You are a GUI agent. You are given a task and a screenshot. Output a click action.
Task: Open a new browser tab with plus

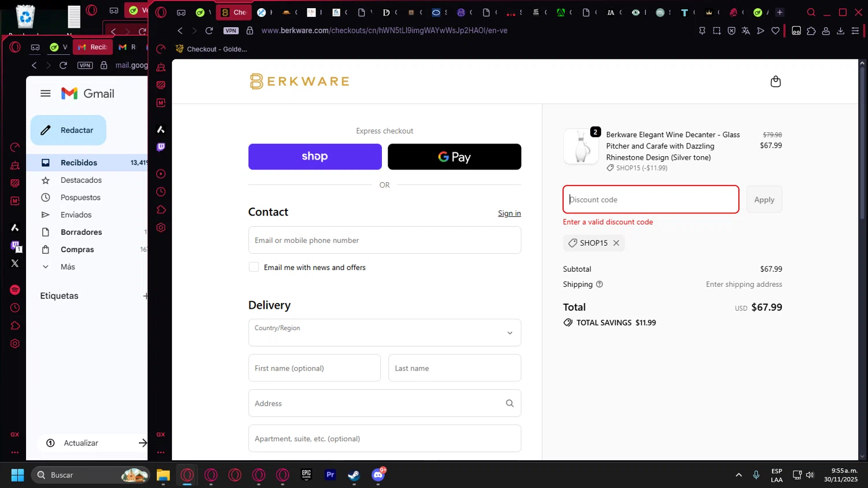coord(779,12)
